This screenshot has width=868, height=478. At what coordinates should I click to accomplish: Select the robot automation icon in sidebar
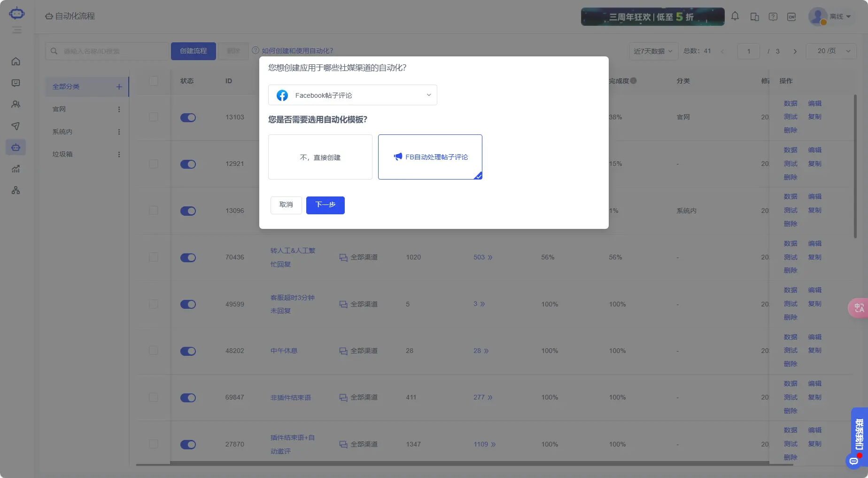pos(16,147)
